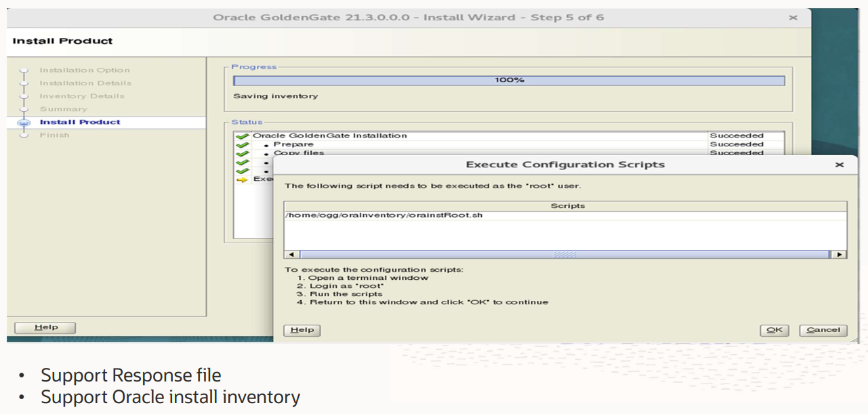Click the 'Saving inventory' progress message
868x414 pixels.
pos(275,96)
